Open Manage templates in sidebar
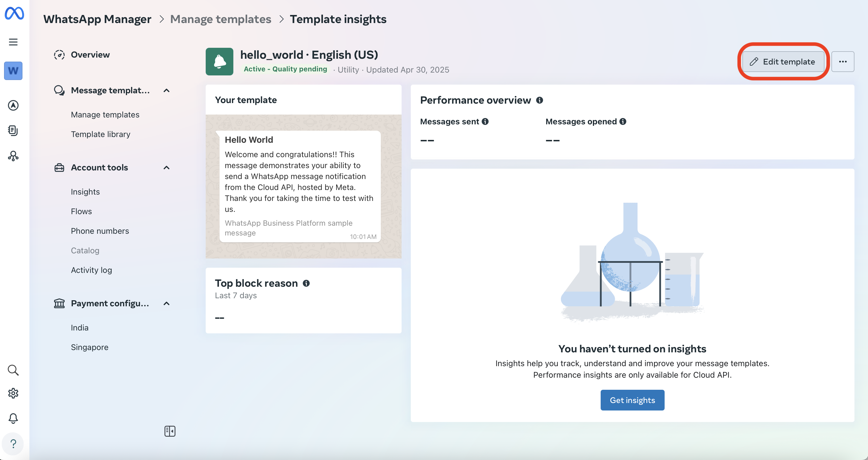868x460 pixels. 105,115
